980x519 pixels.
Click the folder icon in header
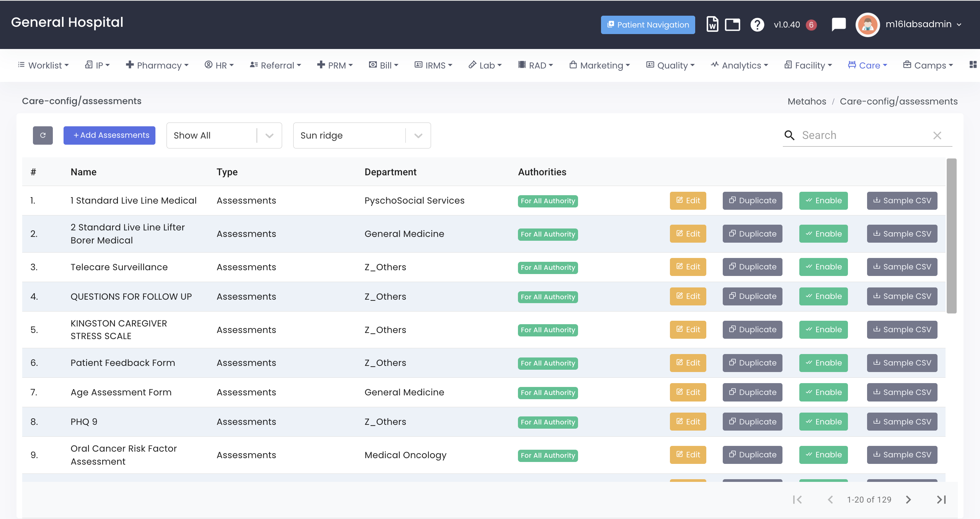(x=732, y=24)
